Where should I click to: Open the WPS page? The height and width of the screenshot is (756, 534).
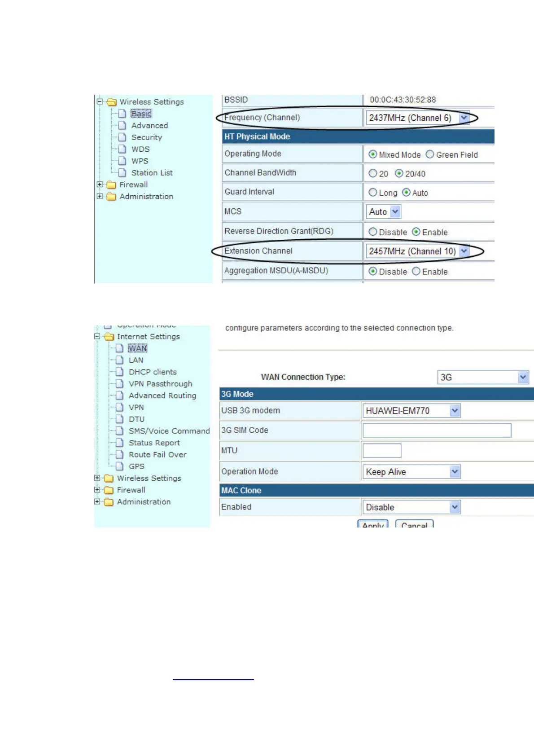(x=140, y=161)
